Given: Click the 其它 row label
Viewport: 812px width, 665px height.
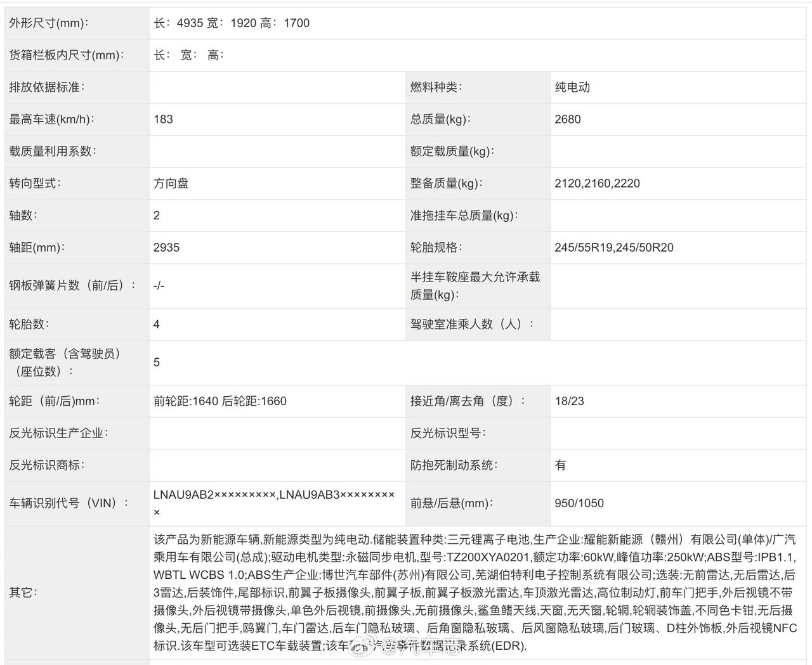Looking at the screenshot, I should 23,592.
